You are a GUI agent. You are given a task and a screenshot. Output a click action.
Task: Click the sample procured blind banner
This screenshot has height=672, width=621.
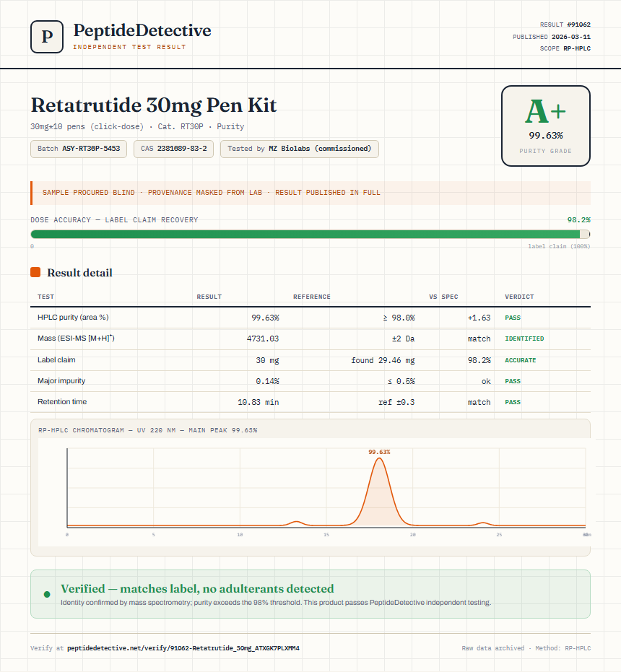coord(310,193)
